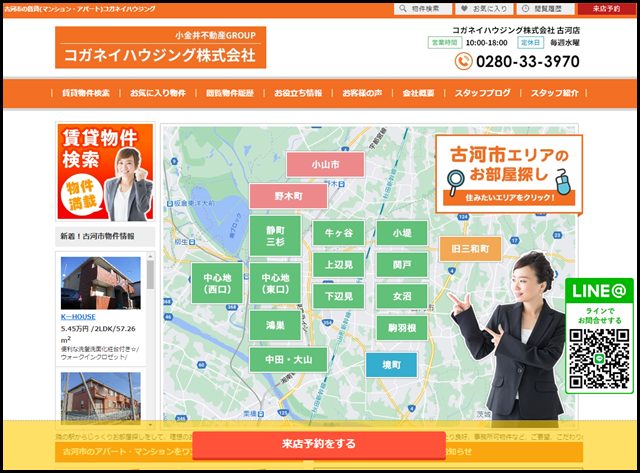
Task: Click the 新着！古河市物件情報 heading
Action: pos(97,236)
